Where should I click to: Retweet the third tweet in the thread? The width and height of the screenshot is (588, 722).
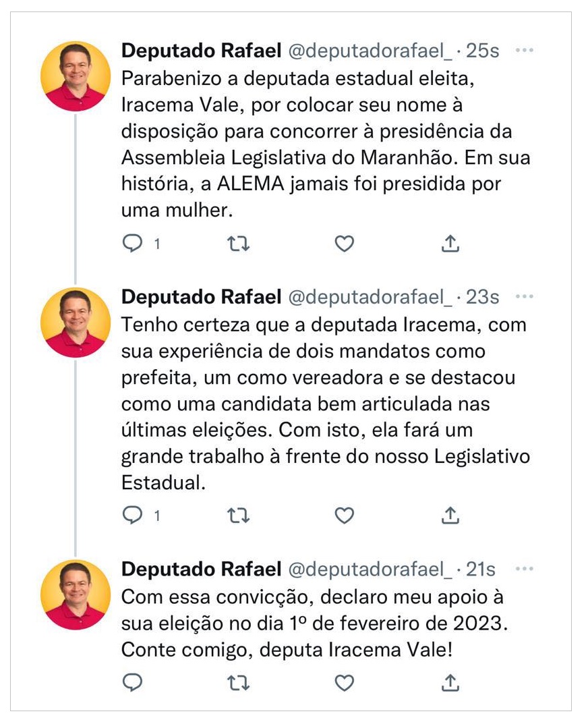pyautogui.click(x=239, y=683)
